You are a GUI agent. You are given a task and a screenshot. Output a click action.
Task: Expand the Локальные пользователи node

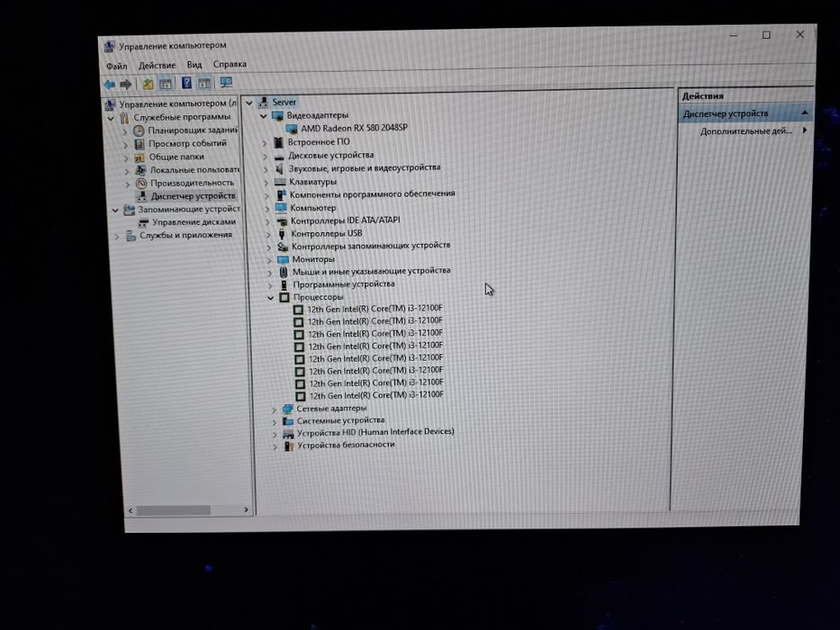126,171
